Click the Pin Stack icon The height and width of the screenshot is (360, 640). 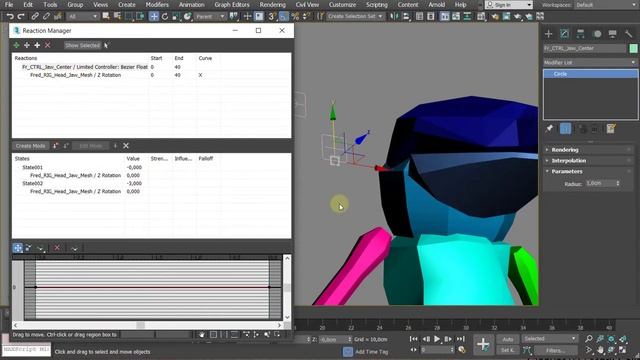pos(549,129)
